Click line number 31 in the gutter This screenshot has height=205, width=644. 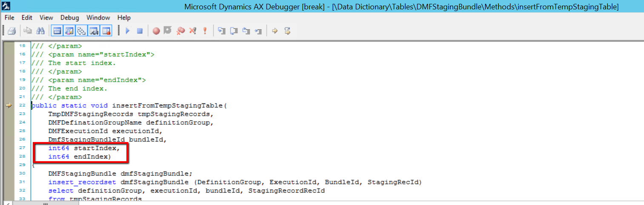(22, 182)
